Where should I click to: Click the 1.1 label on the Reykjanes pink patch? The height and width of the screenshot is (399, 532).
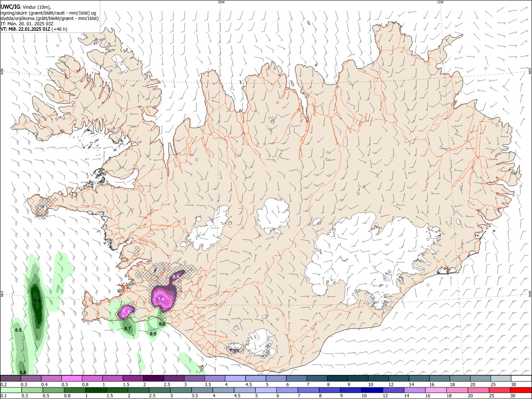pyautogui.click(x=127, y=311)
